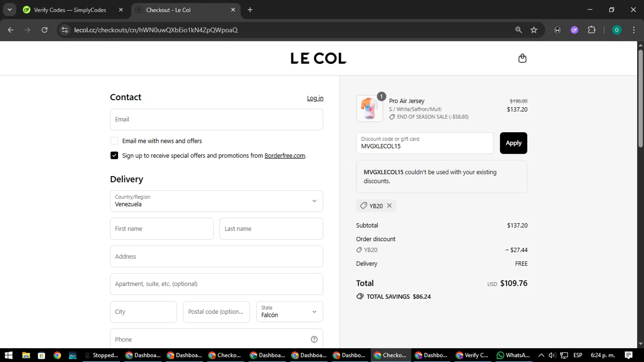
Task: Open the State dropdown showing Falcón
Action: (x=289, y=312)
